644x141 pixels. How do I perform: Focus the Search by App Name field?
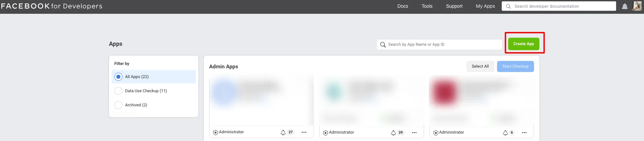coord(440,44)
